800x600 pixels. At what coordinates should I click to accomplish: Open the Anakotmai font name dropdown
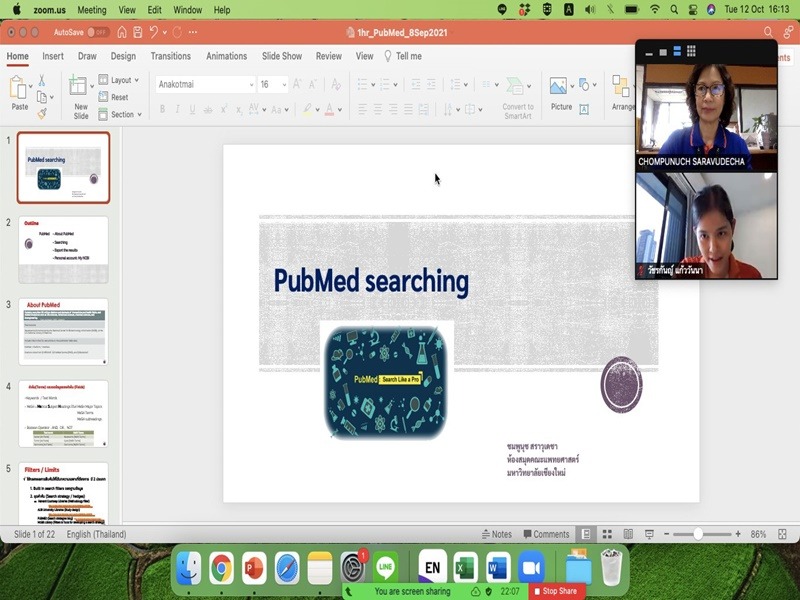[x=251, y=85]
